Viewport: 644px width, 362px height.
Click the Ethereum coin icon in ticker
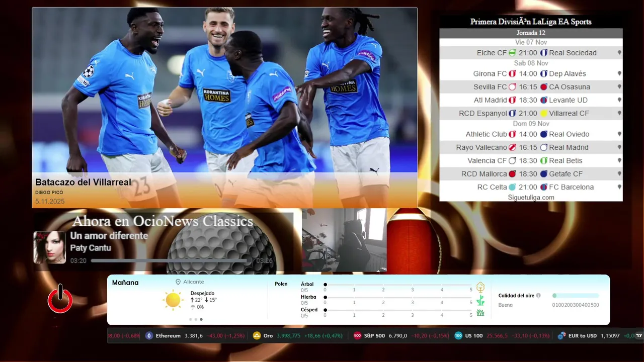point(149,336)
